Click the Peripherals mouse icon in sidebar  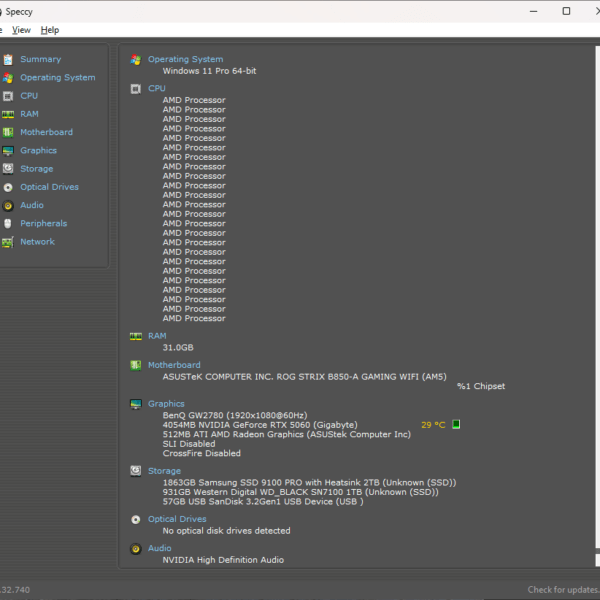coord(8,224)
